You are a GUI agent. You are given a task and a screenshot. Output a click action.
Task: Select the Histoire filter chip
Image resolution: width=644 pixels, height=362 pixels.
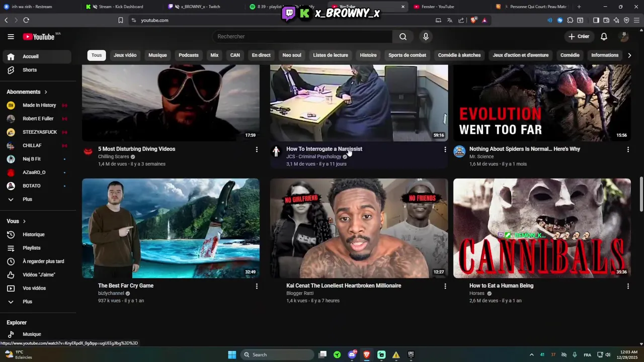(x=368, y=55)
